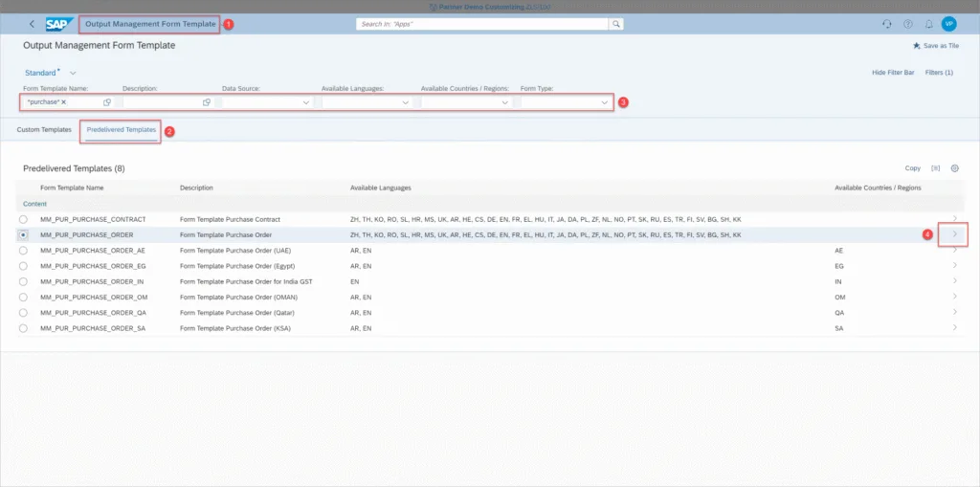Select MM_PUR_PURCHASE_ORDER_AE radio button
The width and height of the screenshot is (980, 487).
click(23, 250)
